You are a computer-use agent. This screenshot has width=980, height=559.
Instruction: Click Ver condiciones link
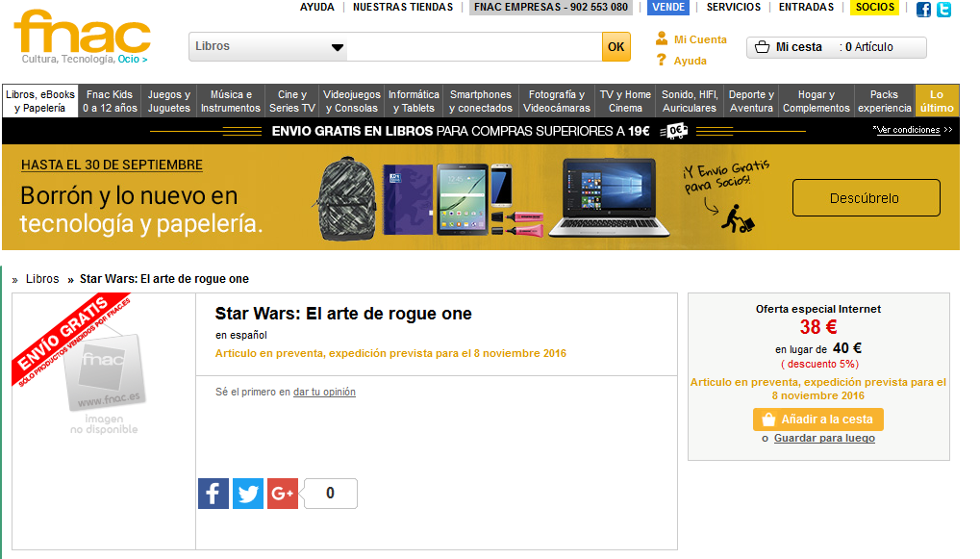pos(908,130)
